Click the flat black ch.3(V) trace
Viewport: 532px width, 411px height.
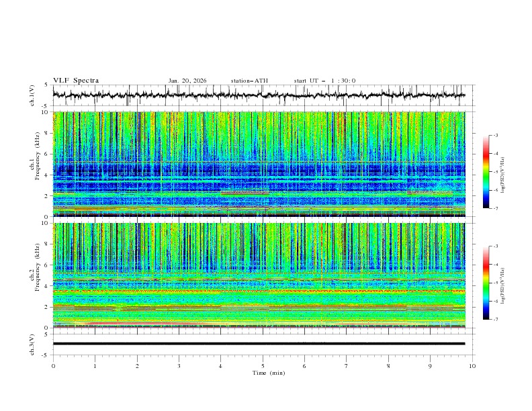pos(259,344)
